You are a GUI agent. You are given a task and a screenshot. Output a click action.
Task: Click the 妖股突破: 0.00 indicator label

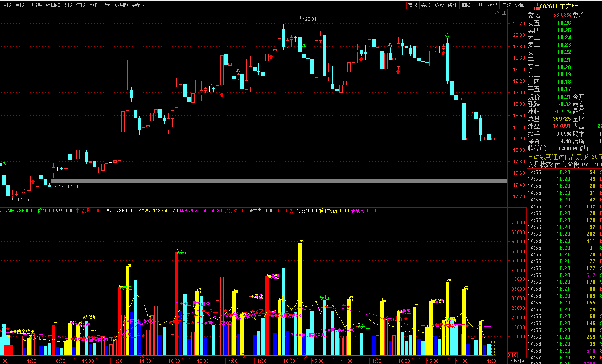tap(334, 211)
